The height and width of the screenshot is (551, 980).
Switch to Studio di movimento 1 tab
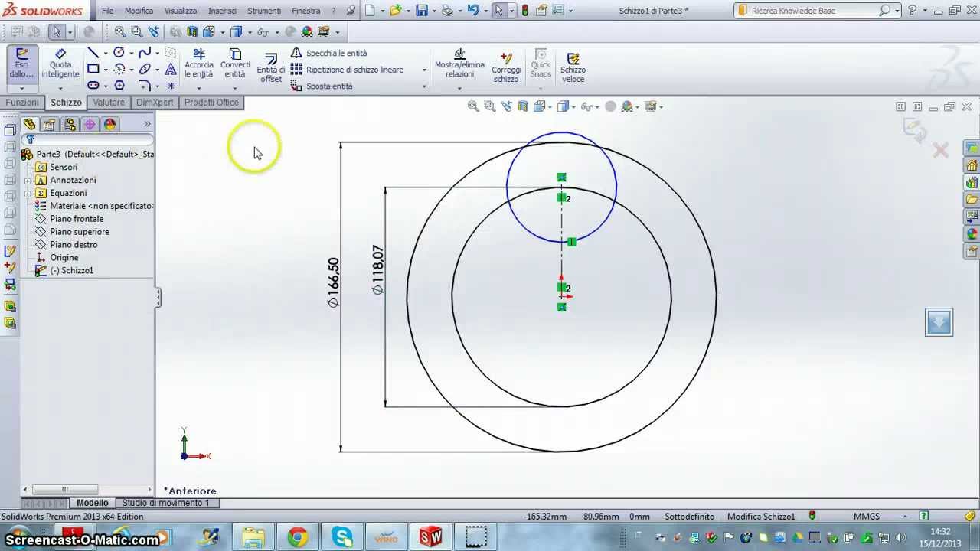[165, 503]
